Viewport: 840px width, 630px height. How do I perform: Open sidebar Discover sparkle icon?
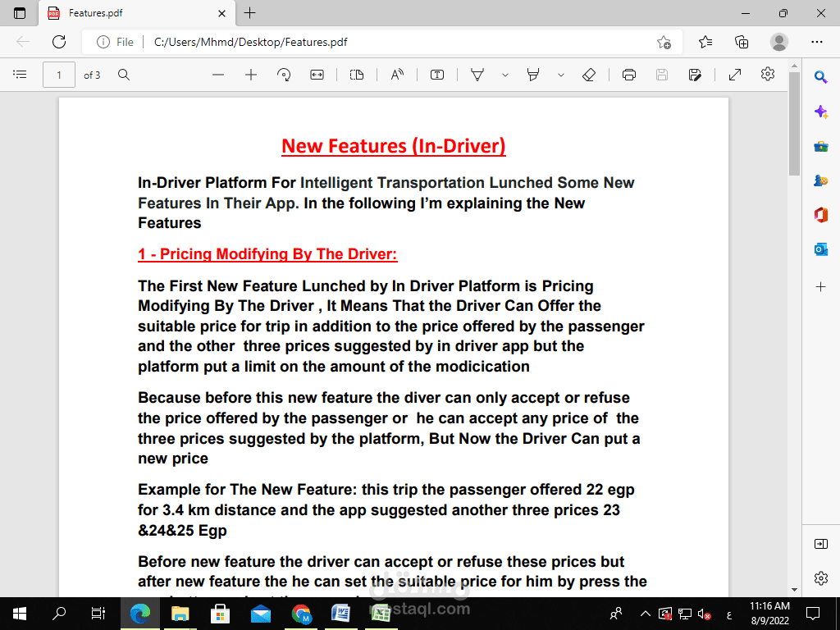(820, 112)
